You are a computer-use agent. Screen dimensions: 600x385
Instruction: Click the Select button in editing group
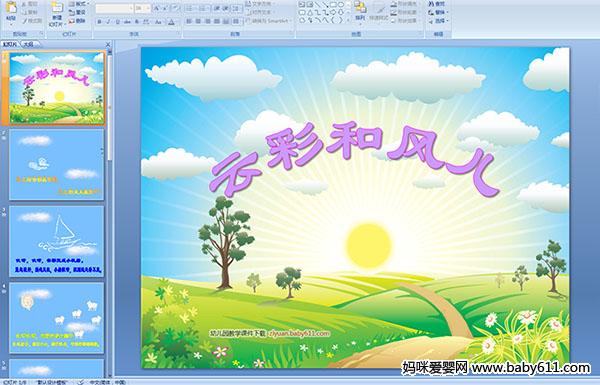click(438, 21)
